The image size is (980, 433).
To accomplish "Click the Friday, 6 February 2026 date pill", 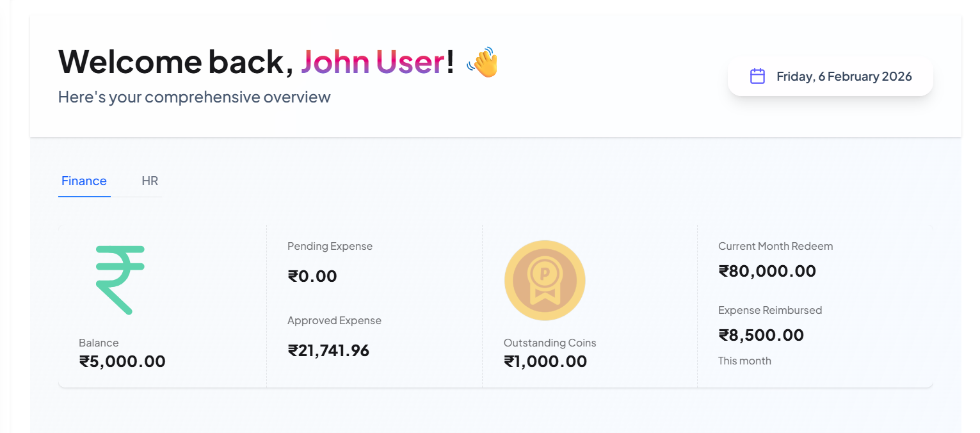I will point(830,77).
